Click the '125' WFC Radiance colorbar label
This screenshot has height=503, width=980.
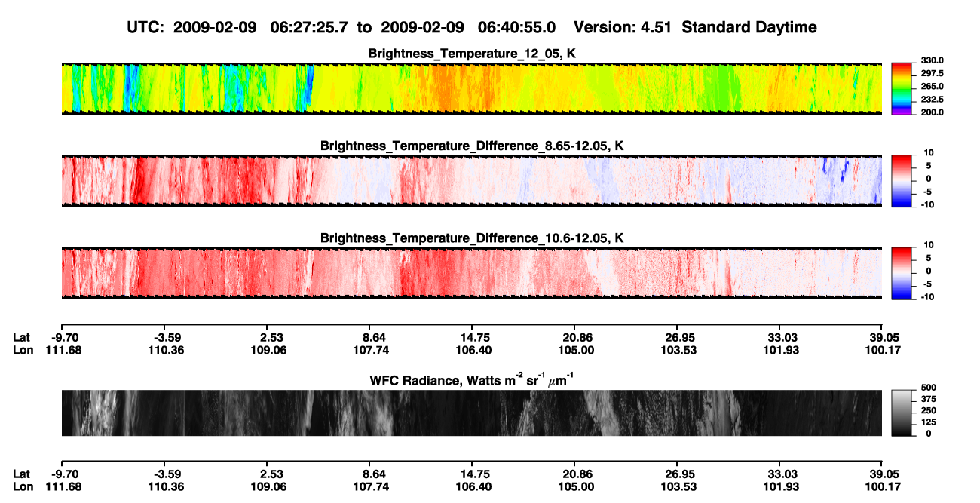(927, 422)
